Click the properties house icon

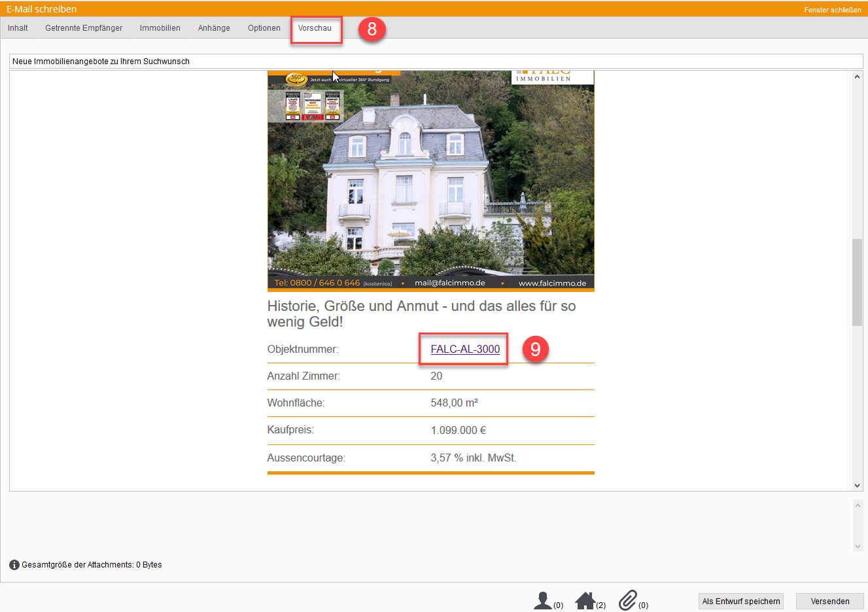click(x=585, y=601)
